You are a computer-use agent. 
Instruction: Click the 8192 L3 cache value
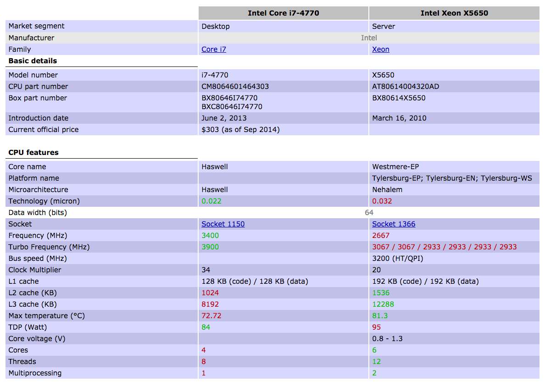coord(210,304)
